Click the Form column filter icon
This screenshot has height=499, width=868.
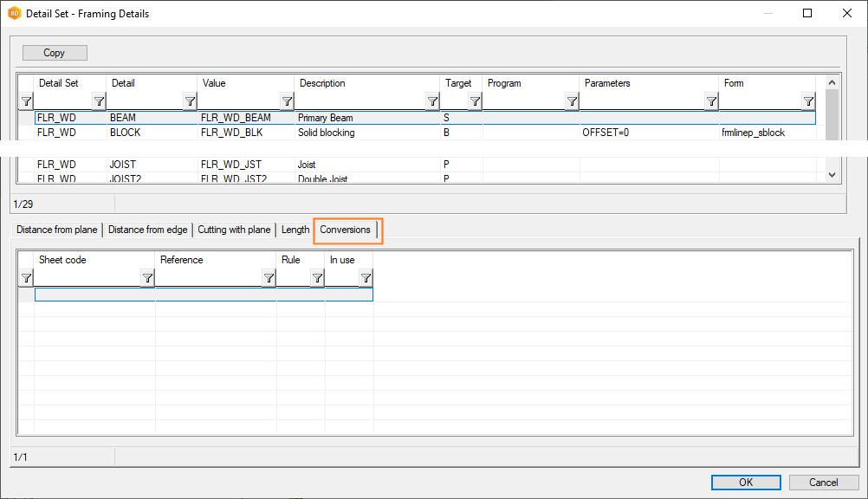pyautogui.click(x=808, y=101)
